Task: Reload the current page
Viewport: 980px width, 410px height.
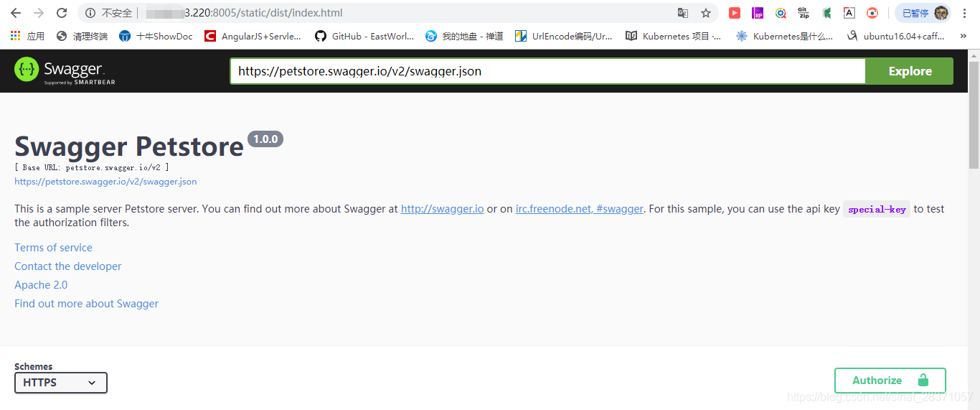Action: coord(62,13)
